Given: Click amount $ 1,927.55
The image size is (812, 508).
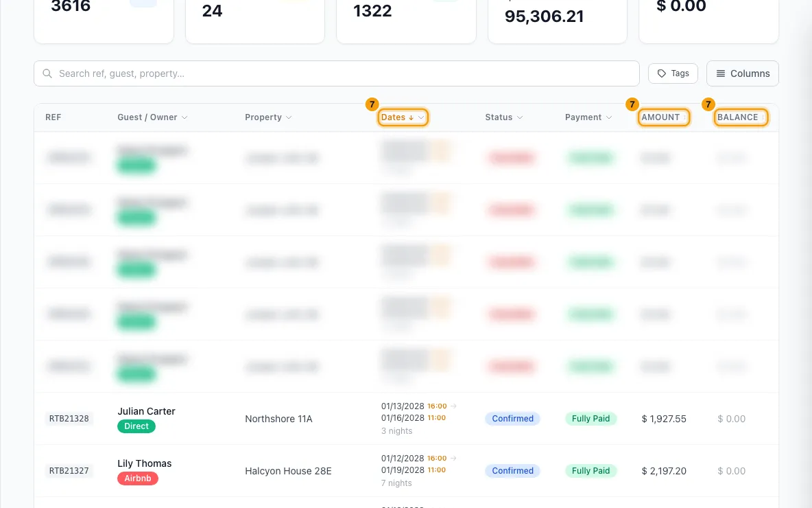Looking at the screenshot, I should (x=664, y=419).
